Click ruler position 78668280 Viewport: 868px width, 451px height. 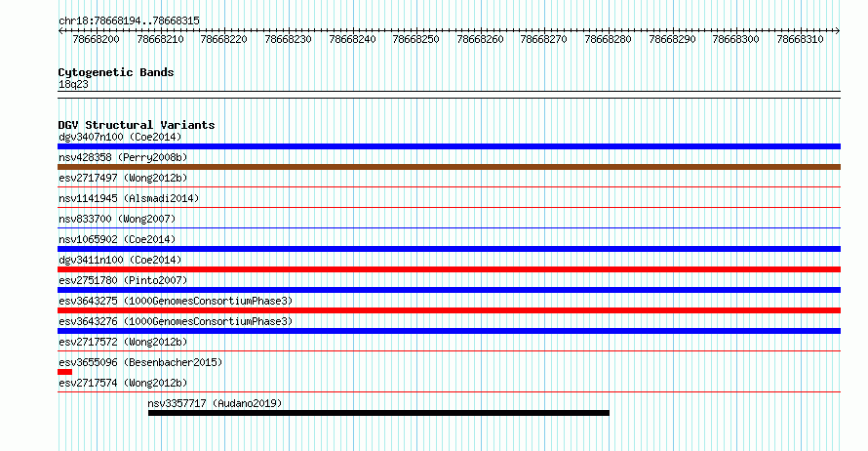608,39
